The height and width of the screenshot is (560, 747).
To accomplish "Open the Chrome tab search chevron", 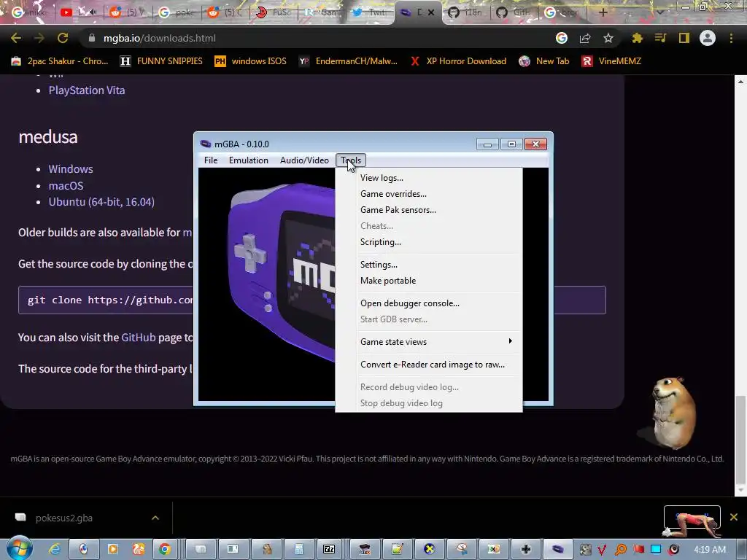I will click(659, 12).
